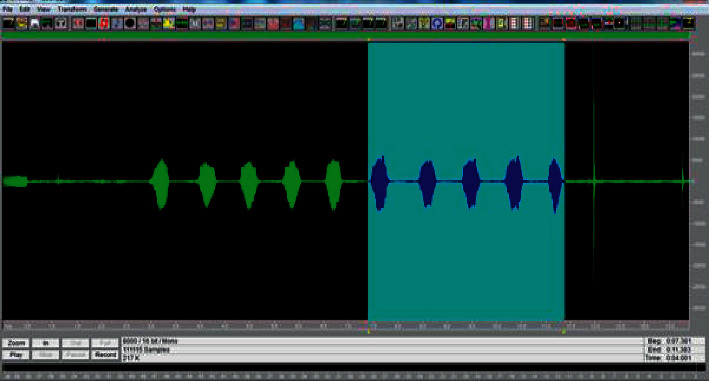The height and width of the screenshot is (381, 709).
Task: Click the magenta pink toolbar icon
Action: tap(488, 24)
